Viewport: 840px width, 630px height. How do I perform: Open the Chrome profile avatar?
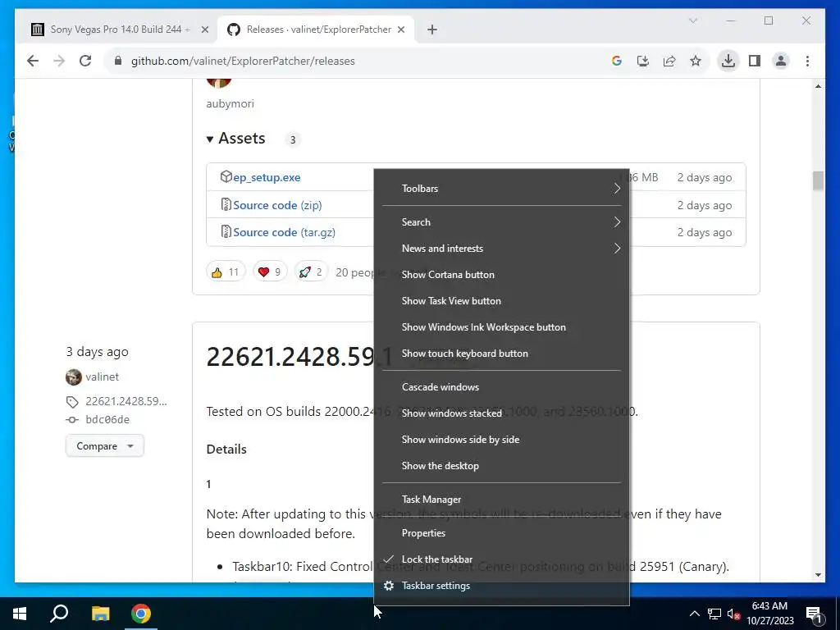click(x=781, y=61)
